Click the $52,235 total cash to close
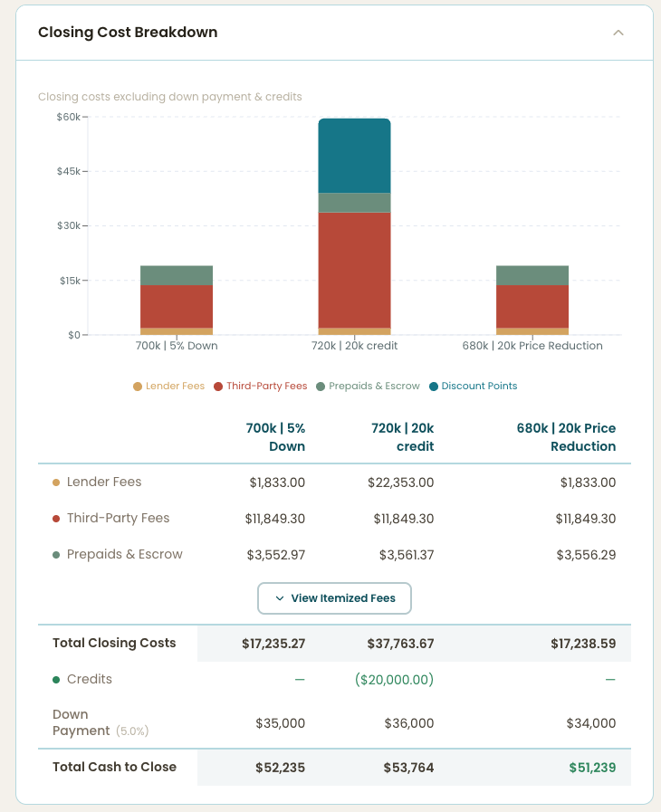This screenshot has width=661, height=812. pos(281,768)
